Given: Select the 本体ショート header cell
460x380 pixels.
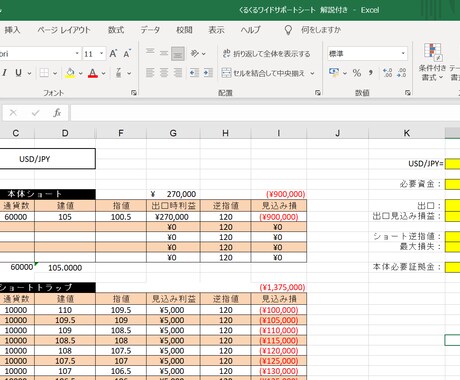Looking at the screenshot, I should [x=47, y=194].
